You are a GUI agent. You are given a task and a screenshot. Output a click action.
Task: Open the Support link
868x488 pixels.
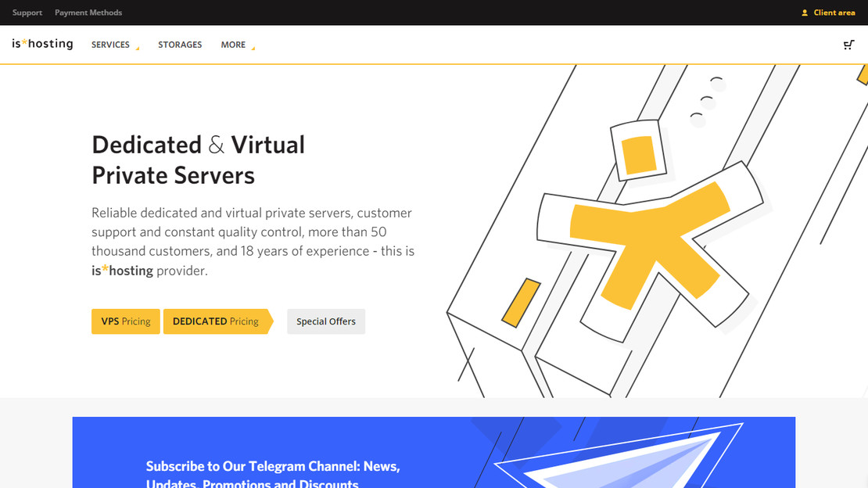pyautogui.click(x=27, y=13)
